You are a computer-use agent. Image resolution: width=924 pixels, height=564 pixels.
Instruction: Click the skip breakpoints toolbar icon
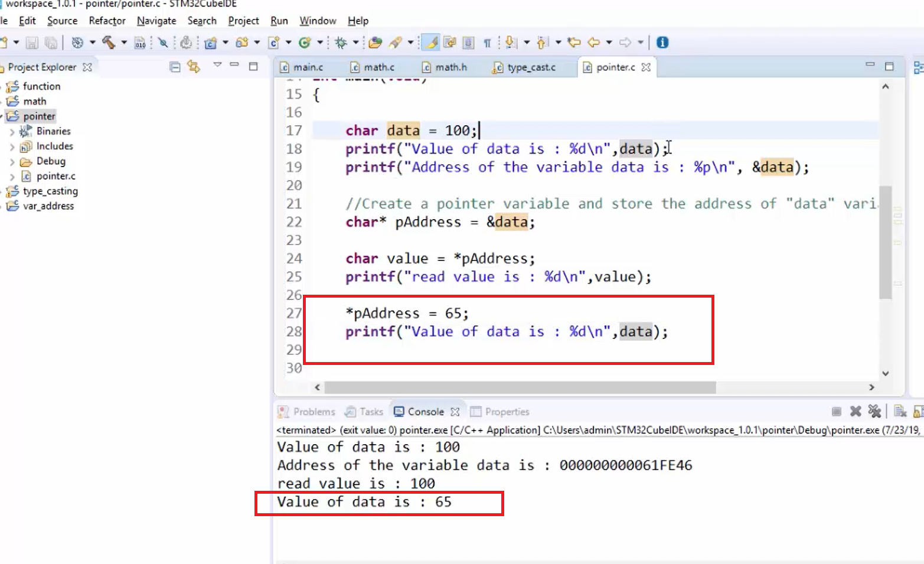coord(163,43)
